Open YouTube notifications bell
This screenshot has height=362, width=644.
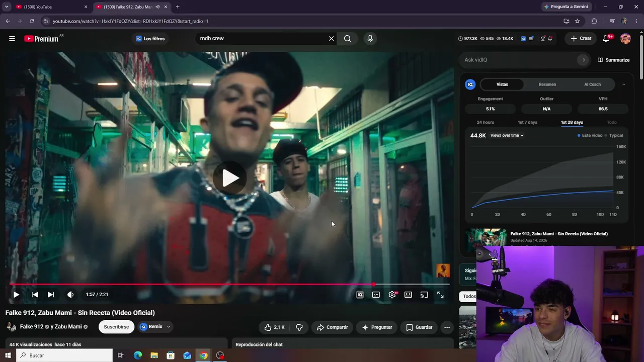[x=607, y=38]
